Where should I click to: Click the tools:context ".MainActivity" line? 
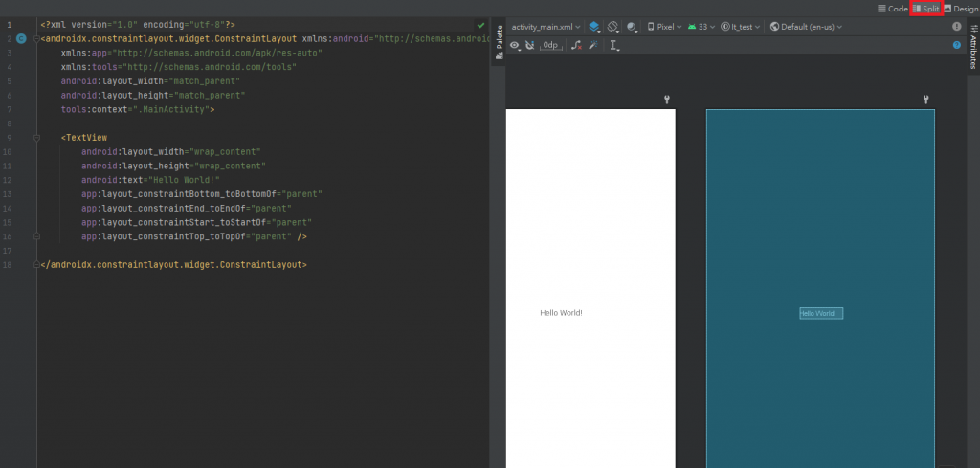click(138, 109)
